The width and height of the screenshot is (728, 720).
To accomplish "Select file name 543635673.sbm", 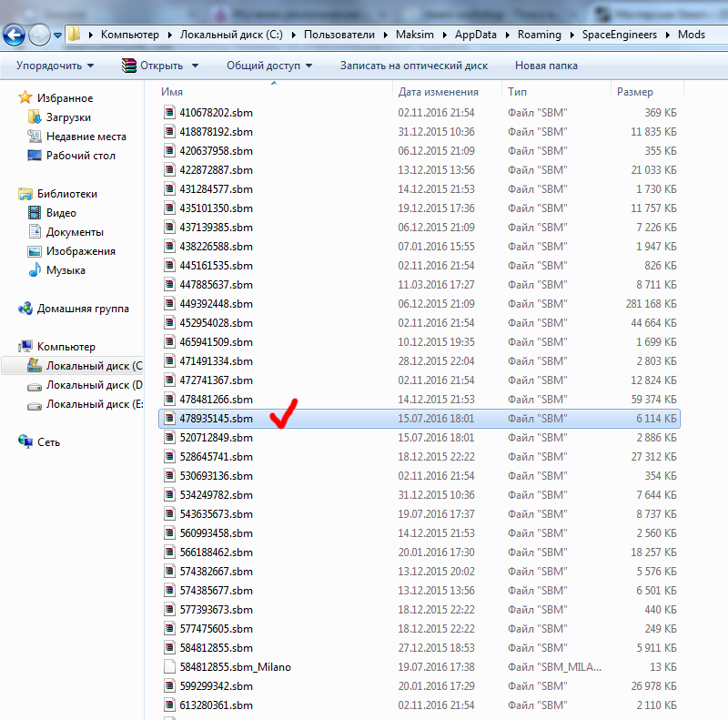I will coord(217,514).
